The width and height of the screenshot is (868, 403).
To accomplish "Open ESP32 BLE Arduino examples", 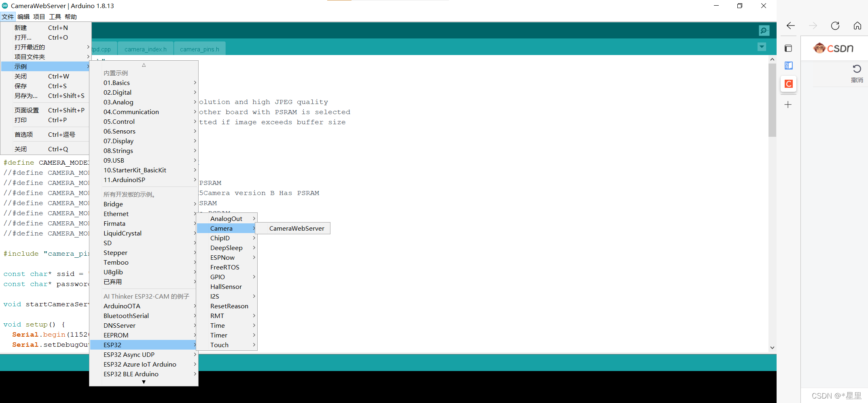I will tap(144, 374).
